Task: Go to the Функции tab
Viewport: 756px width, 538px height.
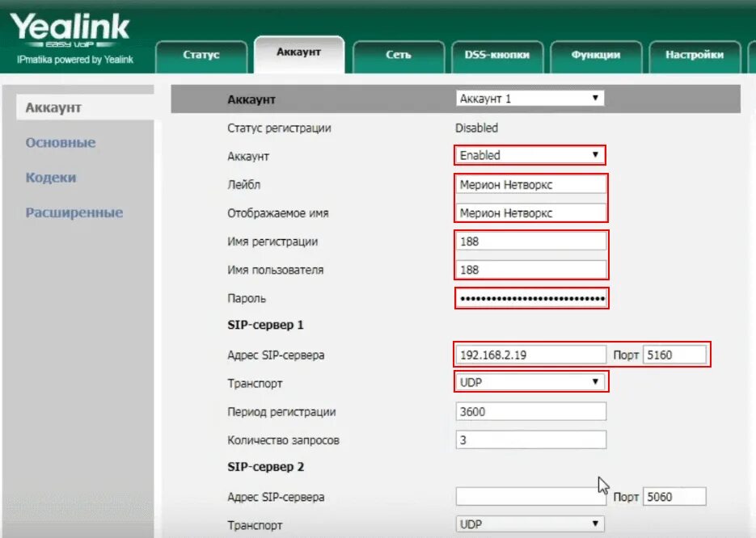Action: 596,56
